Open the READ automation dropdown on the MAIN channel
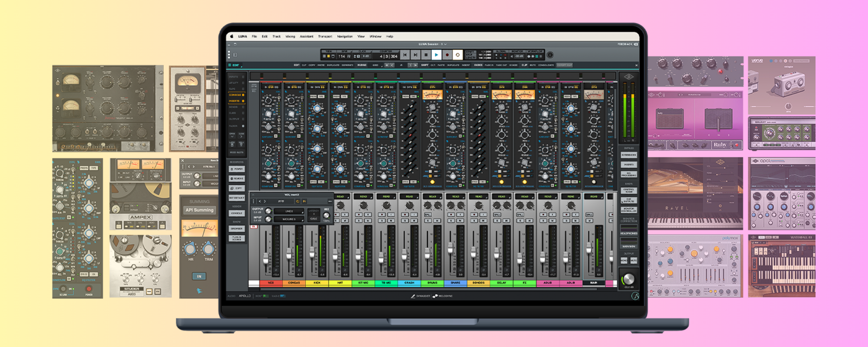868x347 pixels. 593,196
